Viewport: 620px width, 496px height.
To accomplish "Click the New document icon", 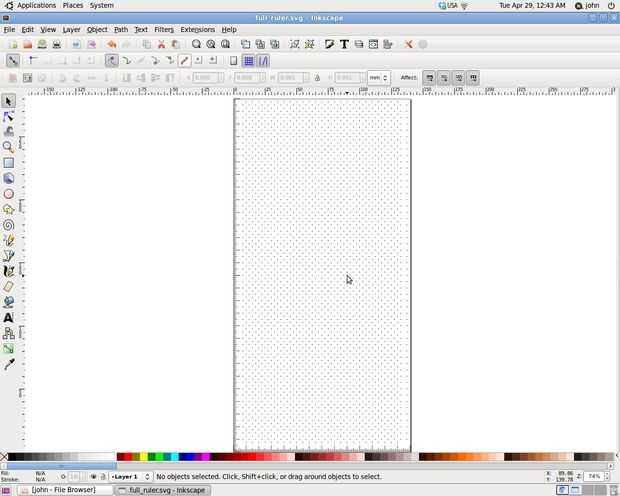I will 13,44.
